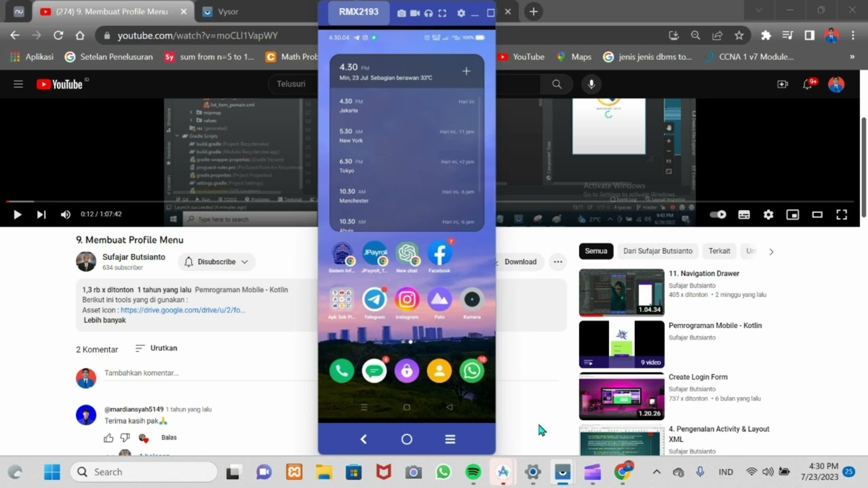Open YouTube player settings gear
The height and width of the screenshot is (488, 868).
coord(768,214)
